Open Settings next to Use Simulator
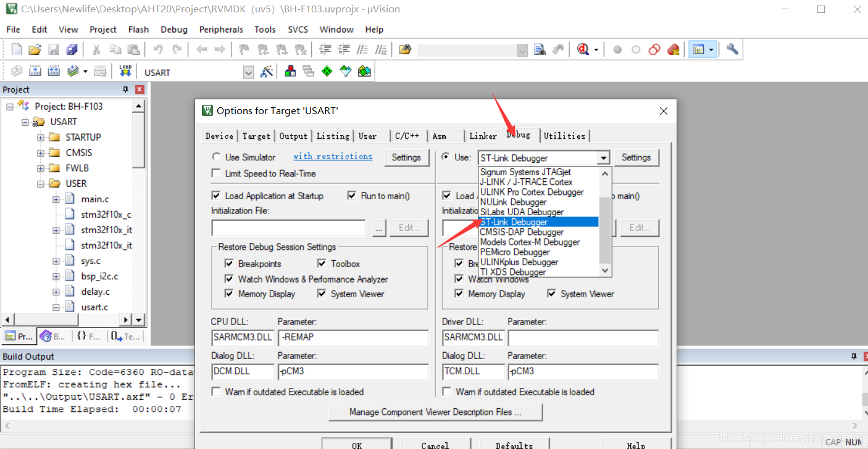 pyautogui.click(x=406, y=157)
